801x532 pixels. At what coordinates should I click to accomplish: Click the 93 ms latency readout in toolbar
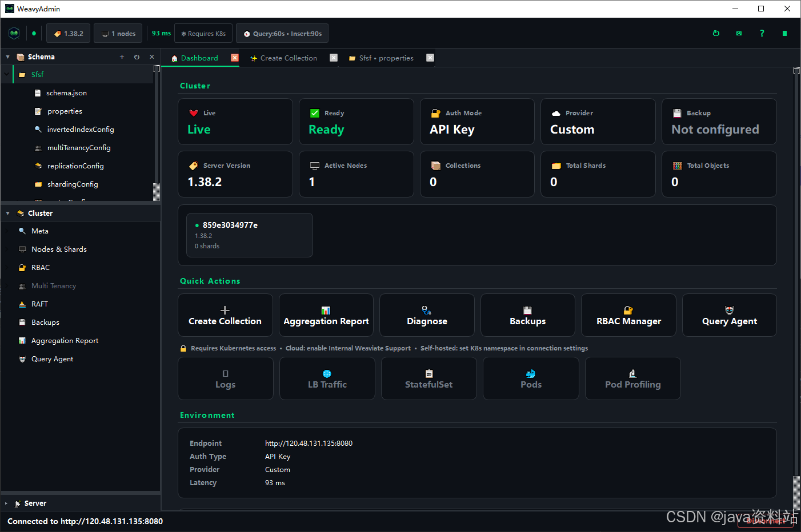[x=161, y=33]
